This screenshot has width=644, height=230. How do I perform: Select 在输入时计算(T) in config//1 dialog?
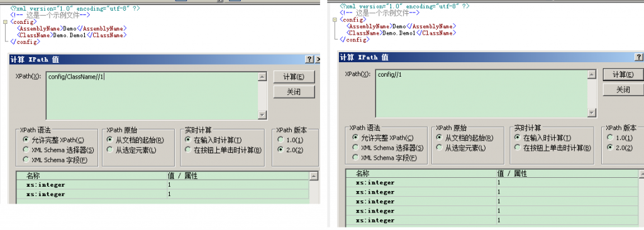[x=542, y=138]
